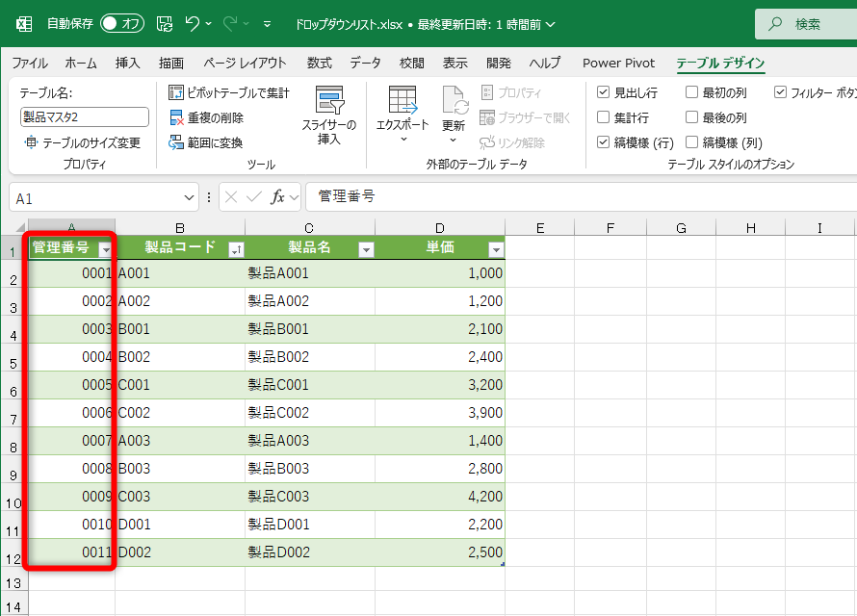The width and height of the screenshot is (857, 616).
Task: Click the Undo arrow icon
Action: (x=192, y=23)
